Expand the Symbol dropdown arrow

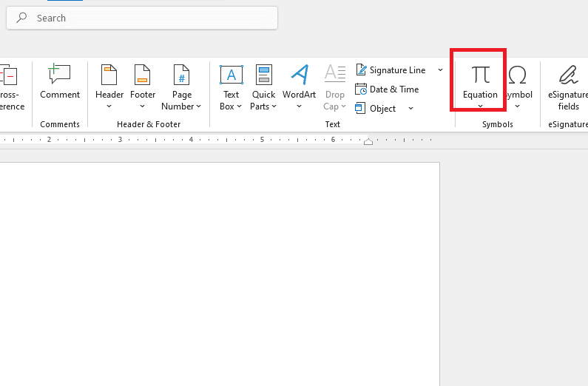pos(518,106)
